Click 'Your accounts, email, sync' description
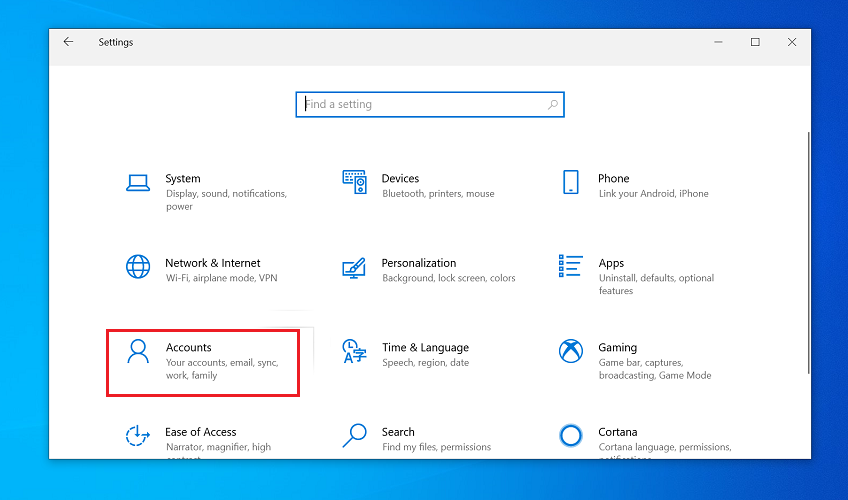848x500 pixels. [222, 369]
